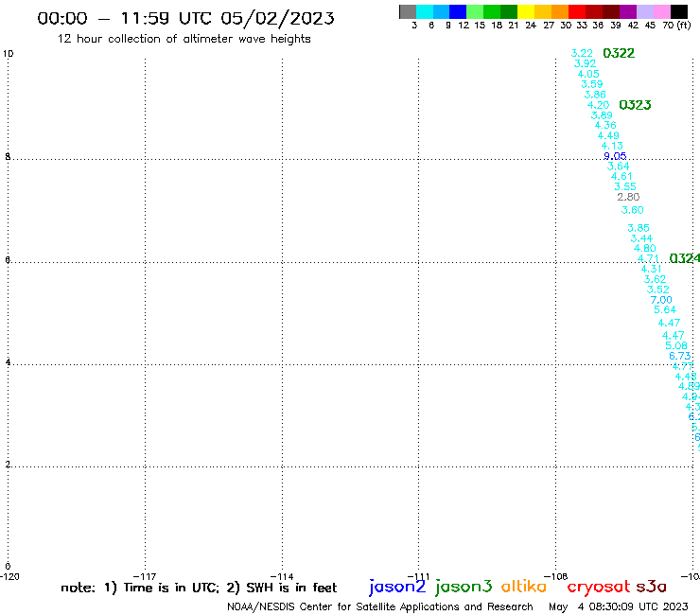Image resolution: width=700 pixels, height=615 pixels.
Task: Click the UTC and SWH note text
Action: [199, 588]
